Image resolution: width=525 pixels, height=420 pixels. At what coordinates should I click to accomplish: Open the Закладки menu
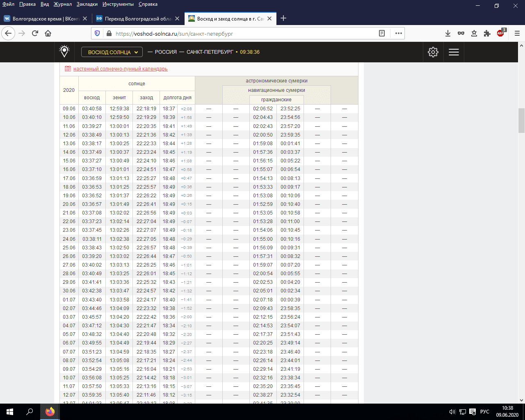(x=87, y=4)
